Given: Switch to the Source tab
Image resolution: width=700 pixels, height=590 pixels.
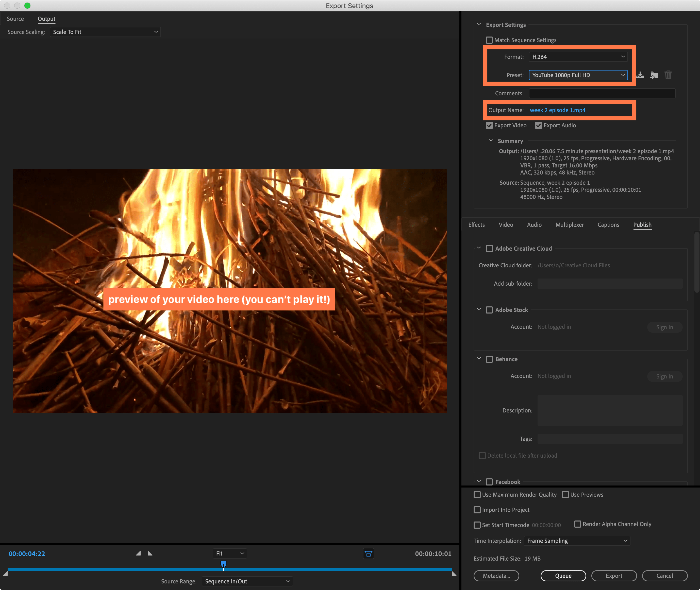Looking at the screenshot, I should (x=15, y=19).
